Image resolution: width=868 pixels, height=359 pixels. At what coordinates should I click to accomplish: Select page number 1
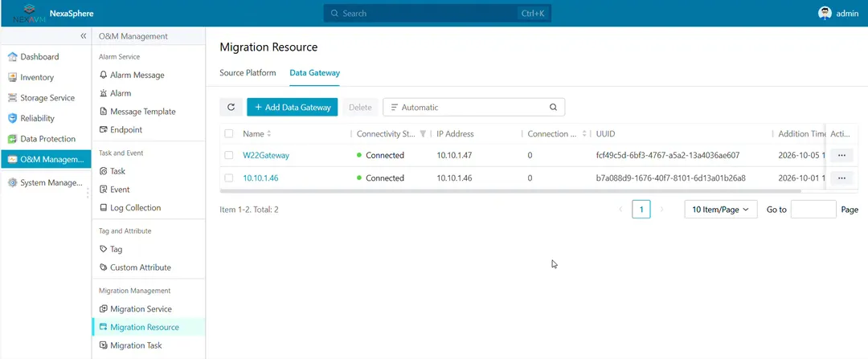(x=641, y=210)
